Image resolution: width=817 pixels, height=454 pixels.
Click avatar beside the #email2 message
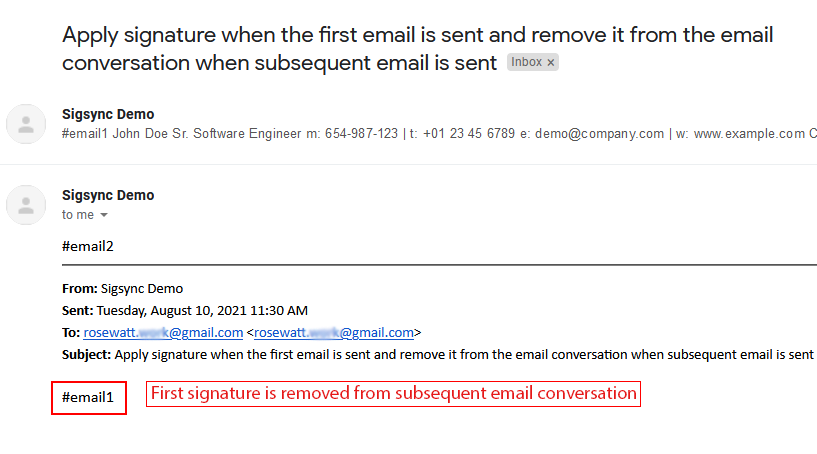tap(26, 205)
